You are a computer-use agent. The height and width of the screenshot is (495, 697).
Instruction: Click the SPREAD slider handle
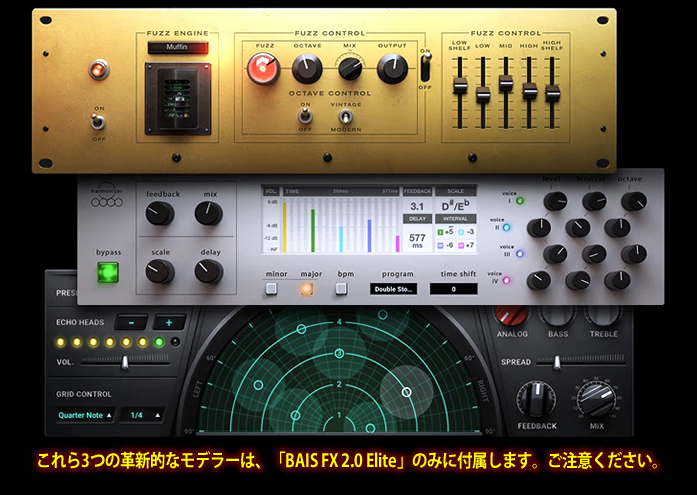coord(556,363)
